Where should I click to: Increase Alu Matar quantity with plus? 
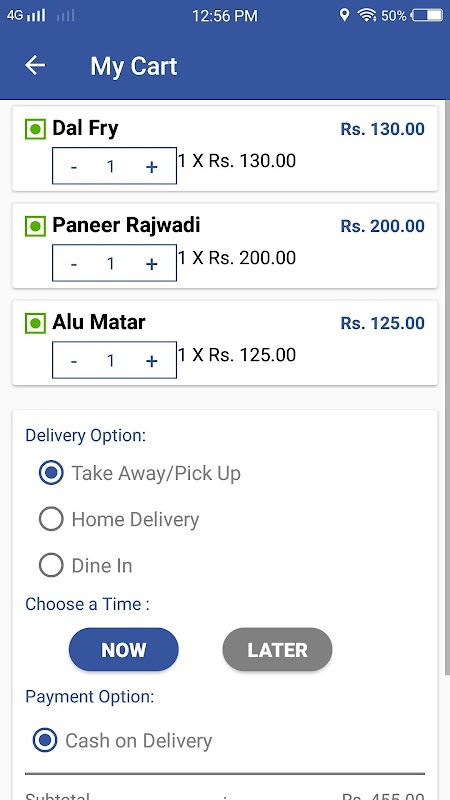coord(152,361)
